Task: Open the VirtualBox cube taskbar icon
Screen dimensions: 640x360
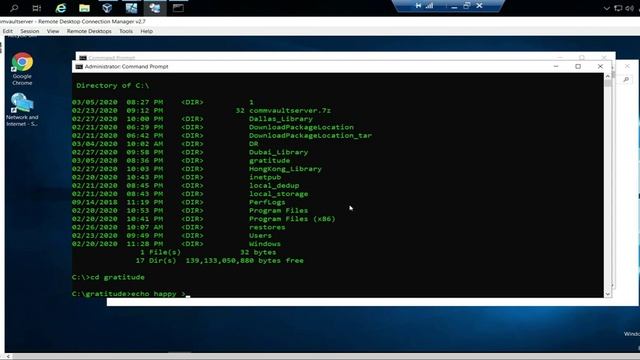Action: (107, 8)
